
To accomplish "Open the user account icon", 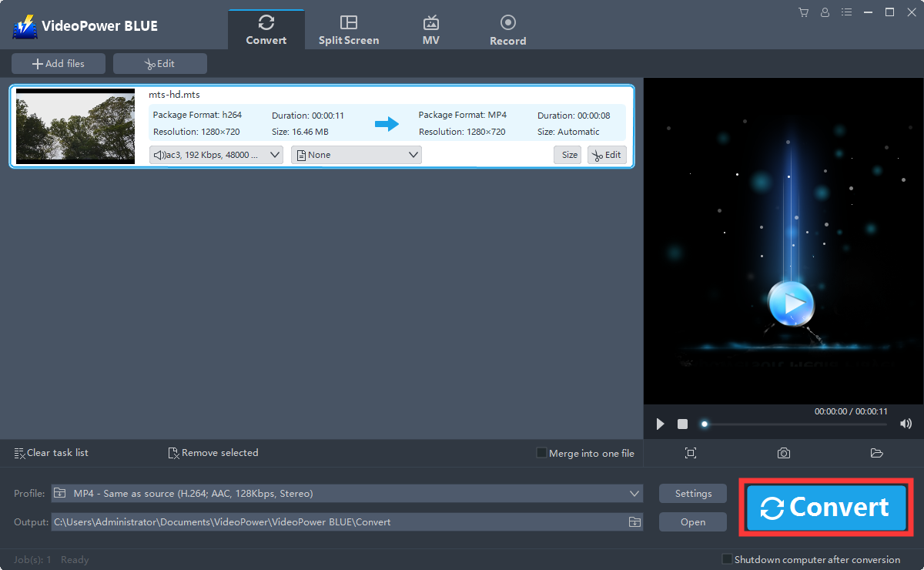I will point(825,12).
